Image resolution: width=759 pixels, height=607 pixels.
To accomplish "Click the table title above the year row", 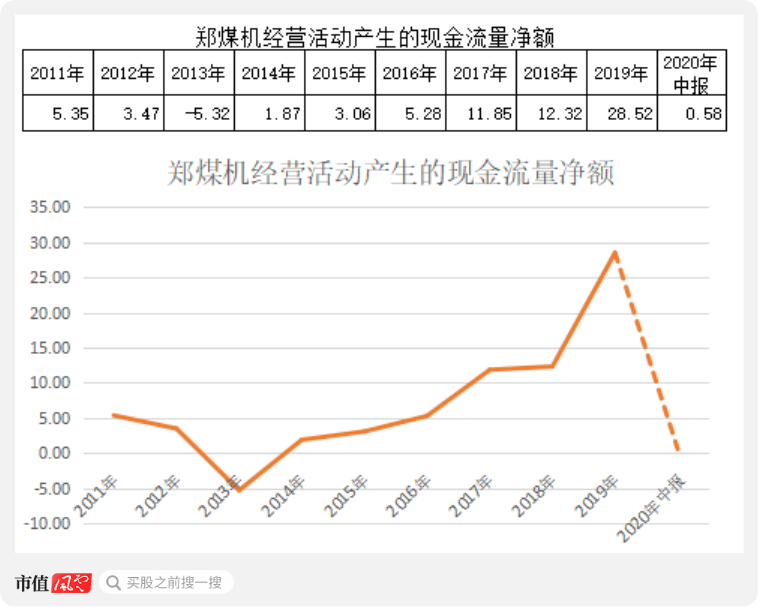I will [x=375, y=38].
